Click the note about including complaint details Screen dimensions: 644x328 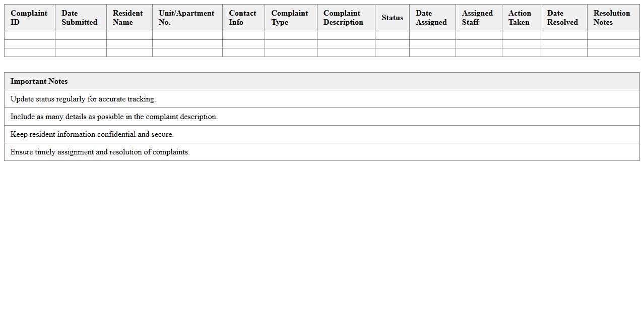[x=114, y=117]
